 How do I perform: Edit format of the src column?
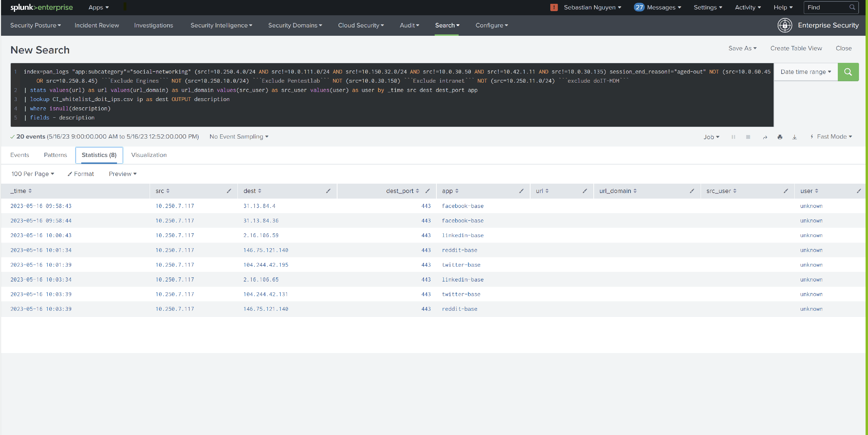[x=229, y=191]
